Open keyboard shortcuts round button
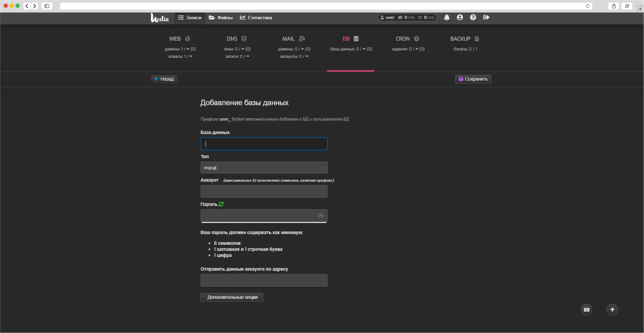The image size is (644, 333). pyautogui.click(x=586, y=310)
